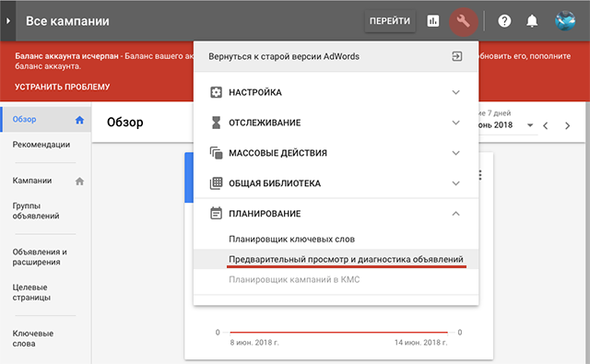590x364 pixels.
Task: Click the home icon next to Обзор
Action: [x=79, y=120]
